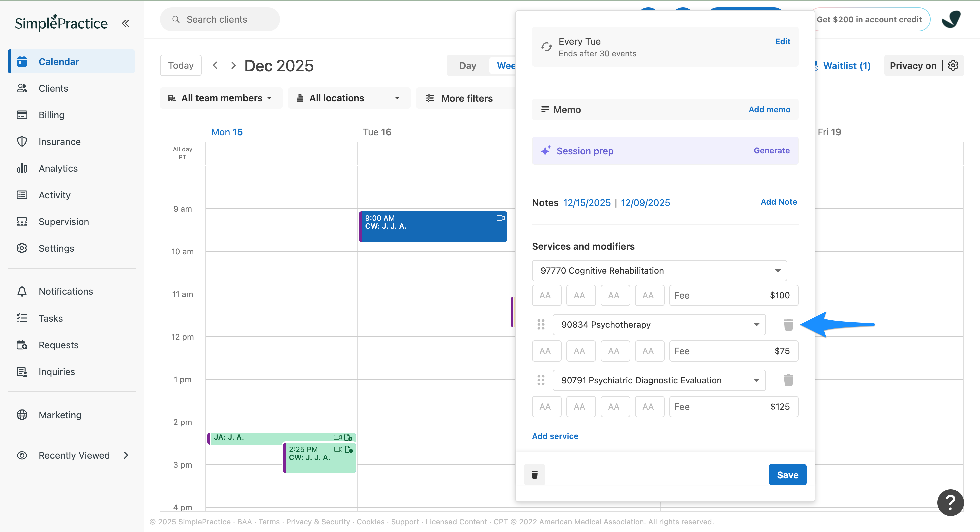Open the account avatar menu
980x532 pixels.
click(x=951, y=19)
